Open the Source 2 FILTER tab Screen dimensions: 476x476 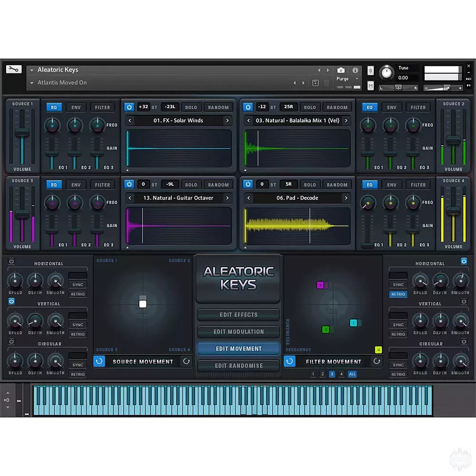pyautogui.click(x=418, y=108)
